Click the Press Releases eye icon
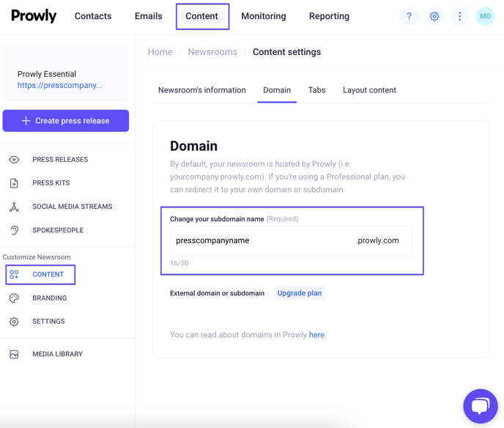 pos(14,160)
